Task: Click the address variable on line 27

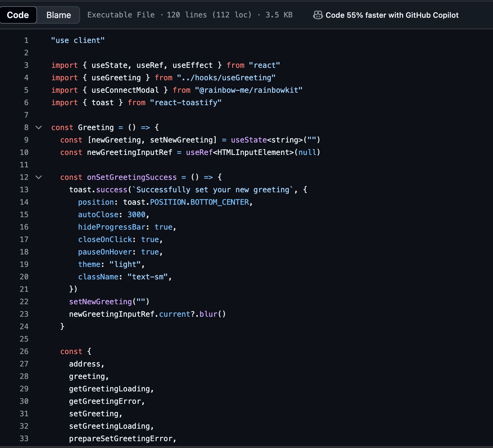Action: 85,364
